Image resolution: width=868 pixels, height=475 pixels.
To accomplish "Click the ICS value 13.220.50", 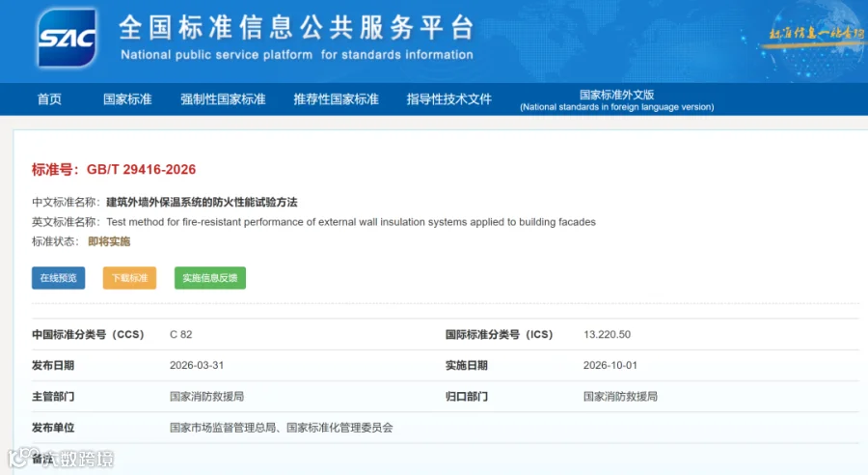I will [x=607, y=334].
